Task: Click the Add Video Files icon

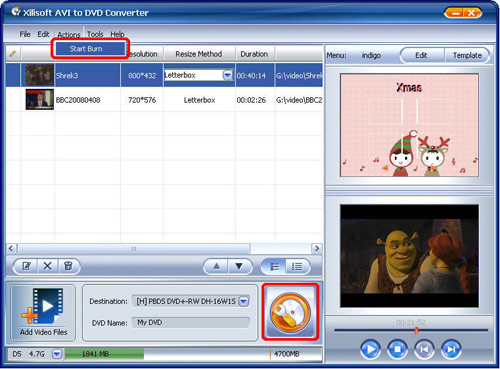Action: 43,312
